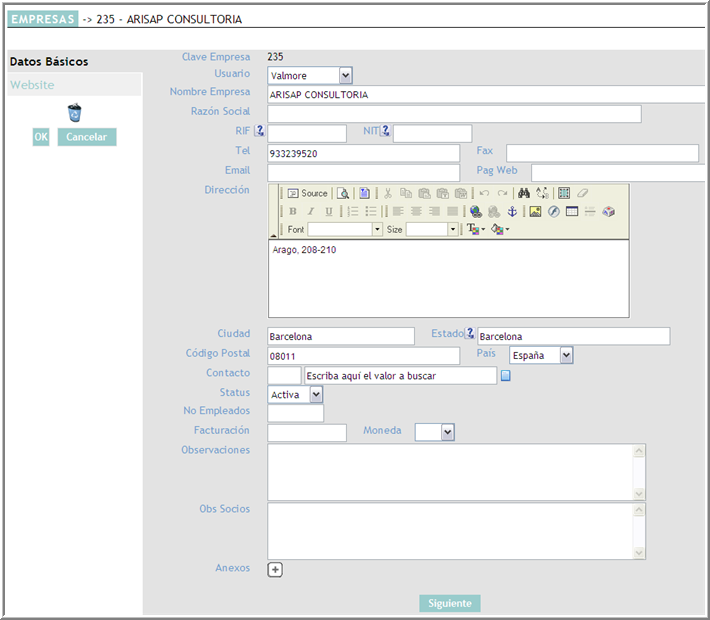710x620 pixels.
Task: Click the Cut scissors icon
Action: [x=388, y=193]
